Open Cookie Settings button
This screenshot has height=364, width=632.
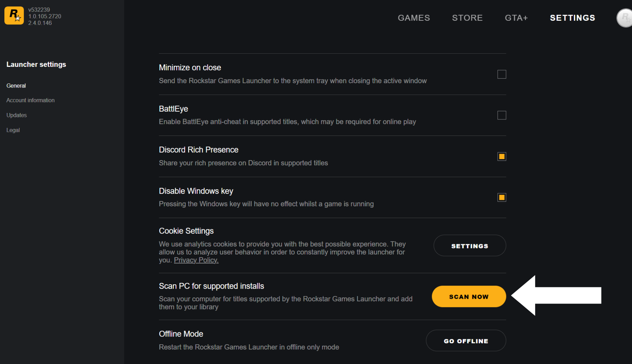[469, 246]
